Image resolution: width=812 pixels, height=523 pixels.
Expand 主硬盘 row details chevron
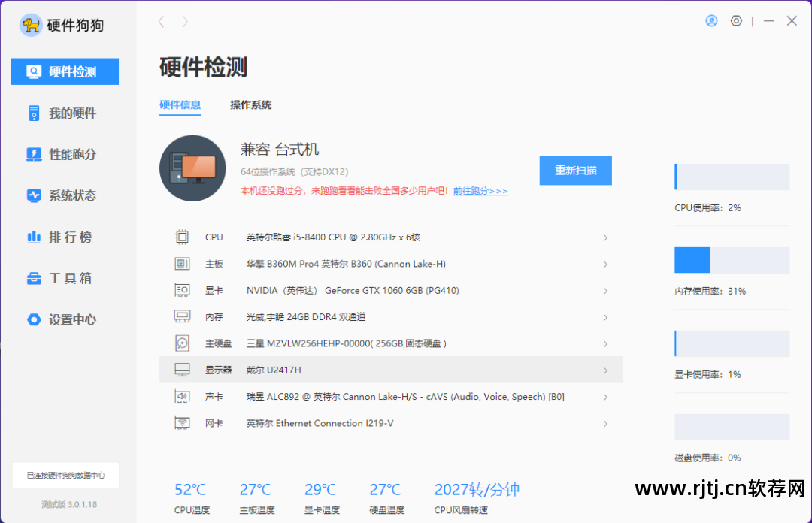605,344
